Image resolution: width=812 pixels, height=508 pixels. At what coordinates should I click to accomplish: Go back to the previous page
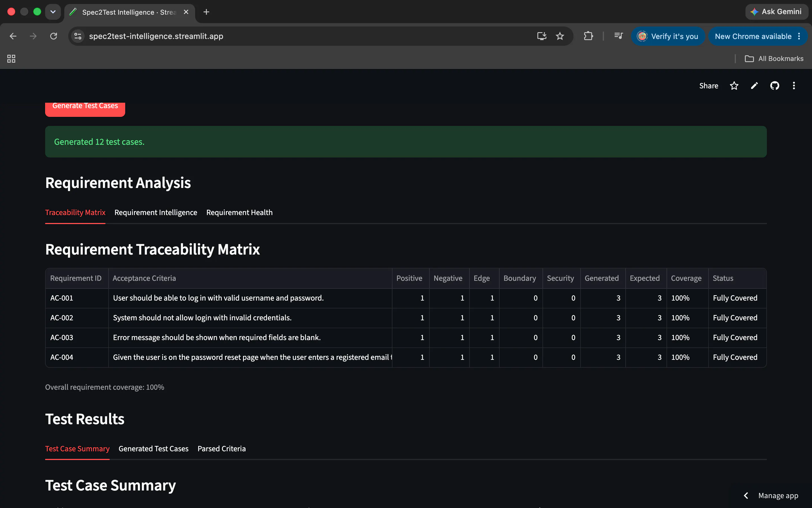click(x=13, y=36)
